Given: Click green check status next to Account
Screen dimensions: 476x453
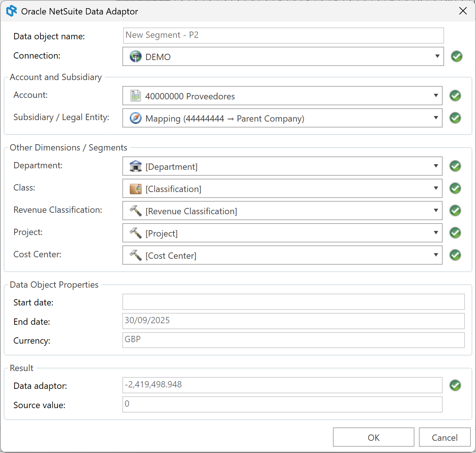Looking at the screenshot, I should pyautogui.click(x=455, y=96).
